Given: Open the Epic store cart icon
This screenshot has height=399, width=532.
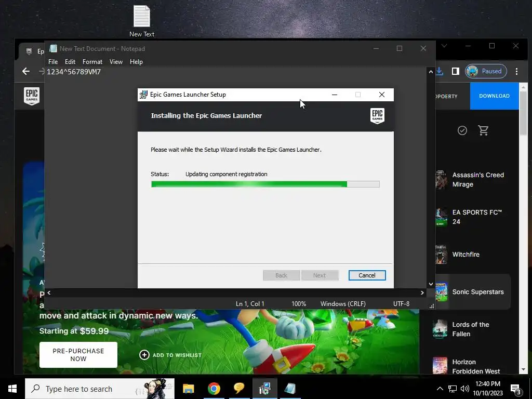Looking at the screenshot, I should click(x=483, y=130).
